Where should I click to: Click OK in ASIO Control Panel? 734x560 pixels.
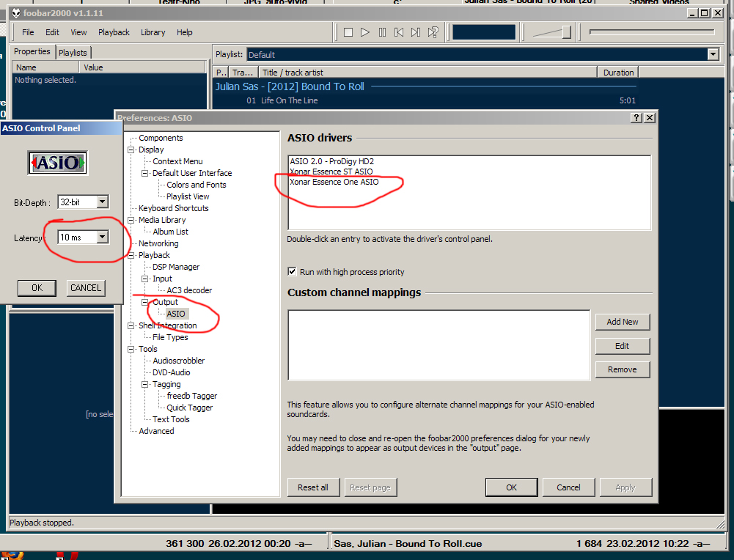37,288
